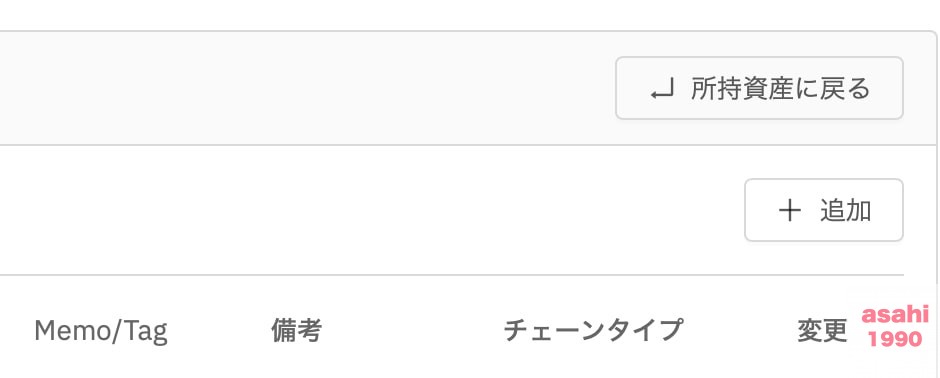Click the divider line above column headers
This screenshot has height=378, width=940.
coord(451,275)
